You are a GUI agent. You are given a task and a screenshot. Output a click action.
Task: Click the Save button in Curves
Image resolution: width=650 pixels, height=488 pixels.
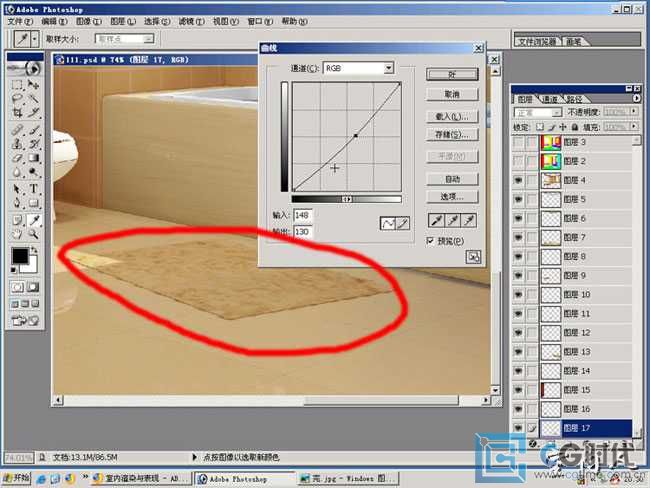click(x=452, y=135)
